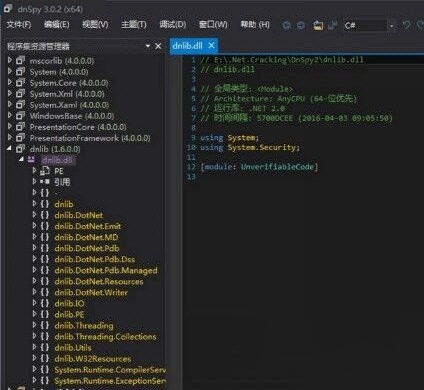Close the dnlib.dll tab
424x390 pixels.
(x=211, y=46)
